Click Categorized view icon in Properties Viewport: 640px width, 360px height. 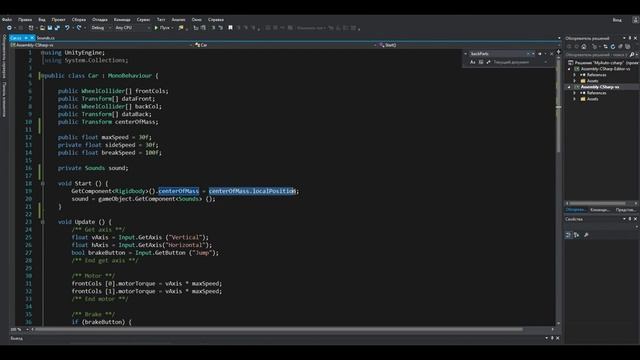coord(568,235)
